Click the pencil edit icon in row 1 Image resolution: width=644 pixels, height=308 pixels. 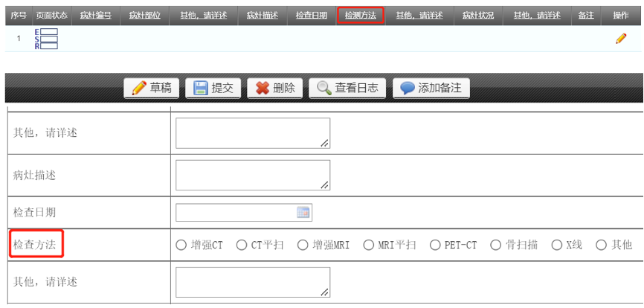coord(621,39)
